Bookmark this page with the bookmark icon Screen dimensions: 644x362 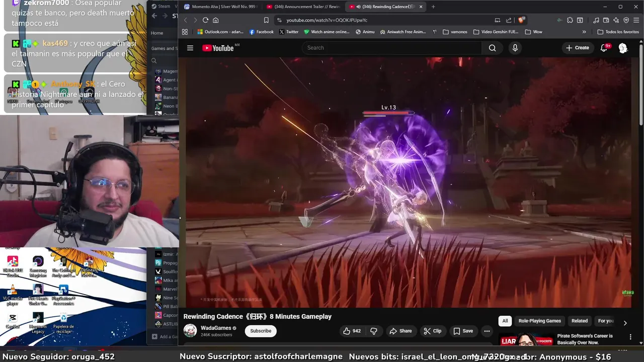[x=266, y=20]
